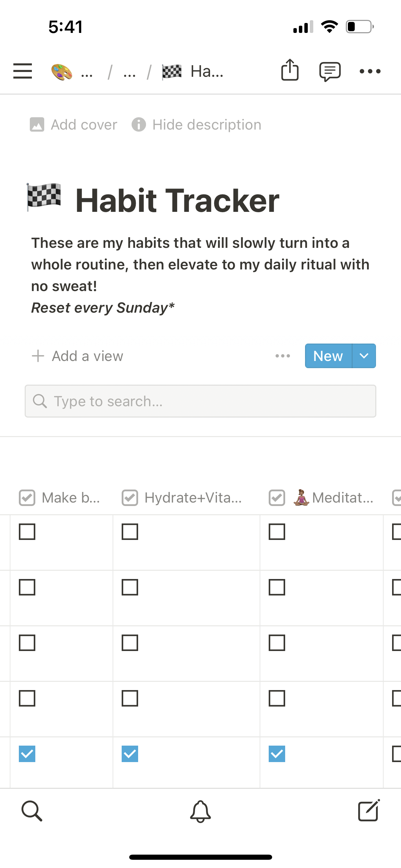The height and width of the screenshot is (868, 401).
Task: Expand the New button dropdown arrow
Action: coord(364,356)
